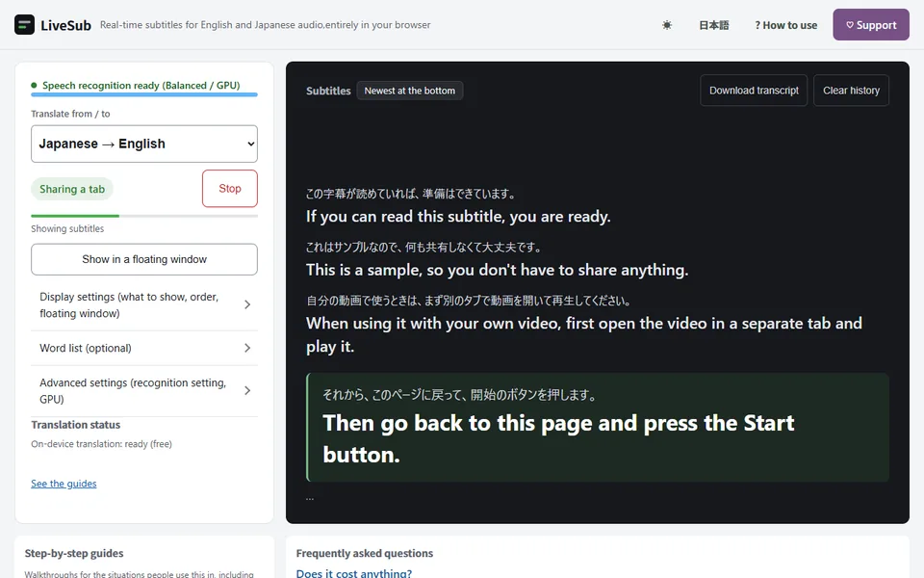Open the How to use help

[785, 25]
